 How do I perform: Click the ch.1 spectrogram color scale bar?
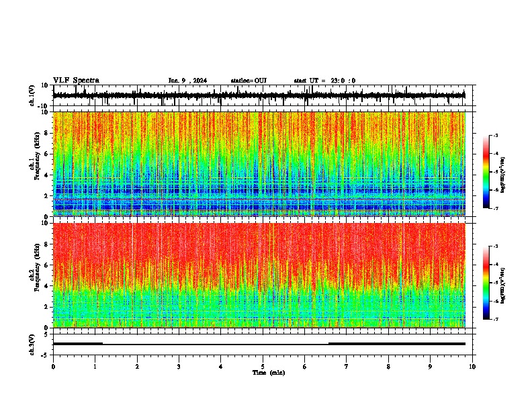click(x=486, y=172)
